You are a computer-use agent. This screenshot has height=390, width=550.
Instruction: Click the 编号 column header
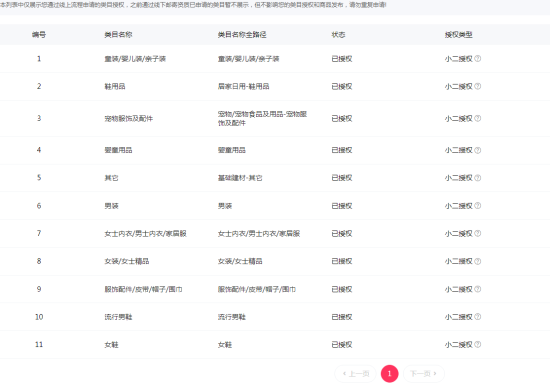tap(39, 34)
